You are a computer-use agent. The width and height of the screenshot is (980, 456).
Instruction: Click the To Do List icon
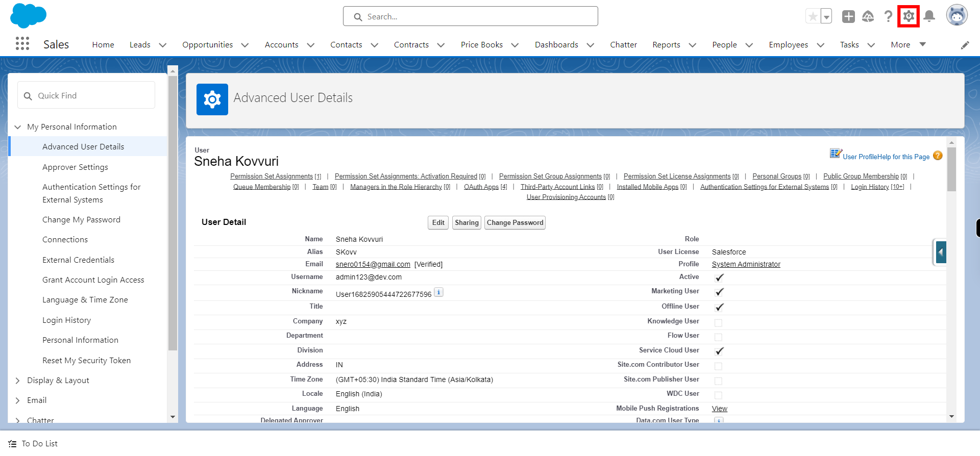13,444
